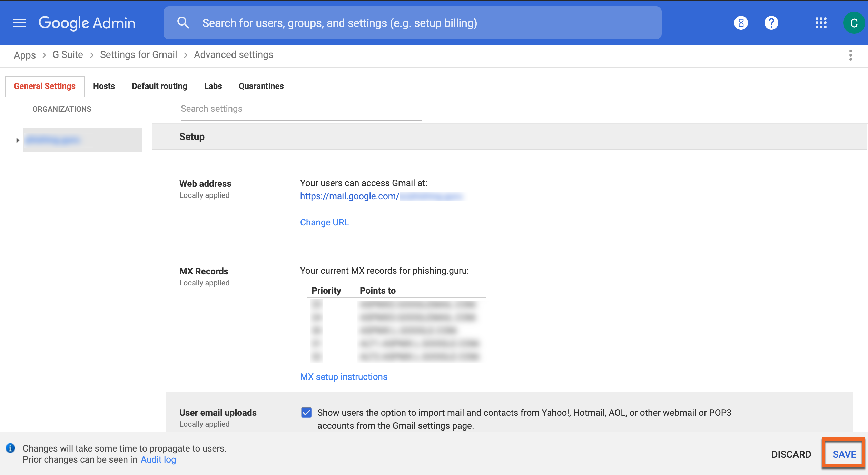Go to Apps in breadcrumb
The height and width of the screenshot is (475, 868).
(x=25, y=55)
